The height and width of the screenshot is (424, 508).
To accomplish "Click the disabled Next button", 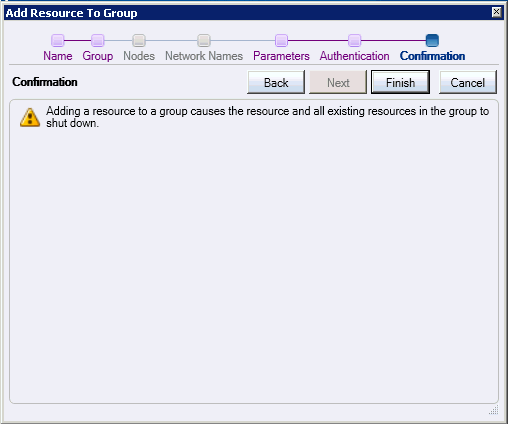I will click(x=338, y=82).
